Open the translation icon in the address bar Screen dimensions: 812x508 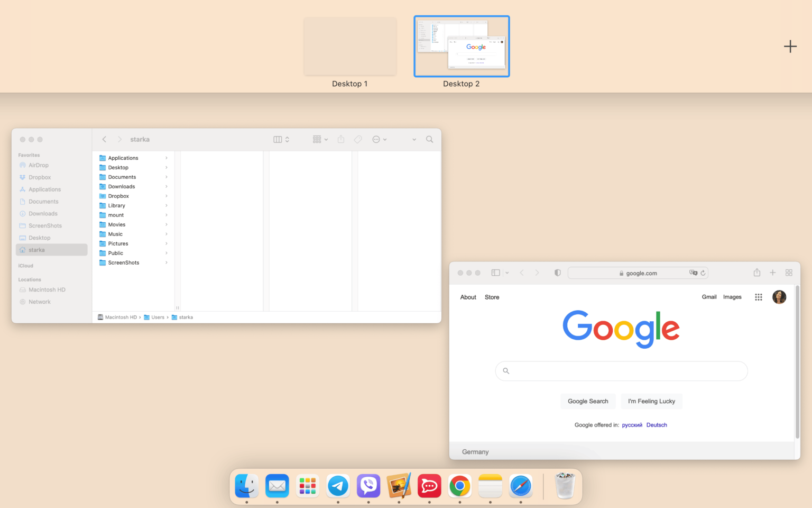pyautogui.click(x=693, y=273)
